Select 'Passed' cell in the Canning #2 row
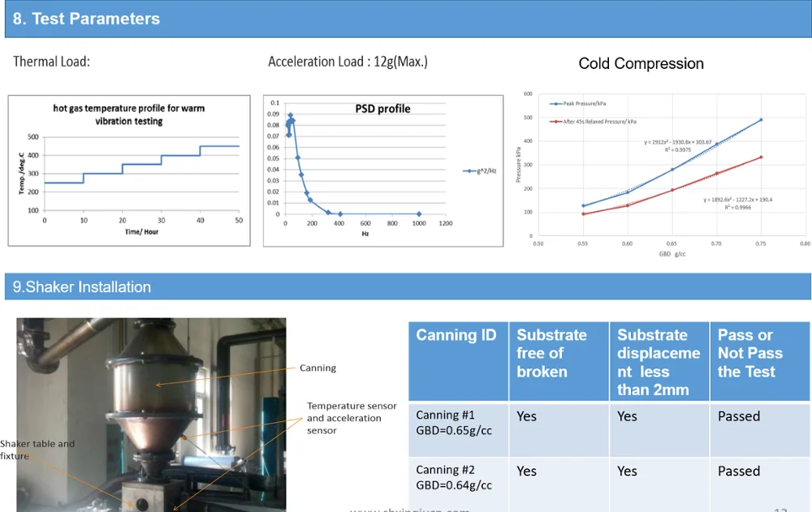Screen dimensions: 812x512 coord(738,471)
